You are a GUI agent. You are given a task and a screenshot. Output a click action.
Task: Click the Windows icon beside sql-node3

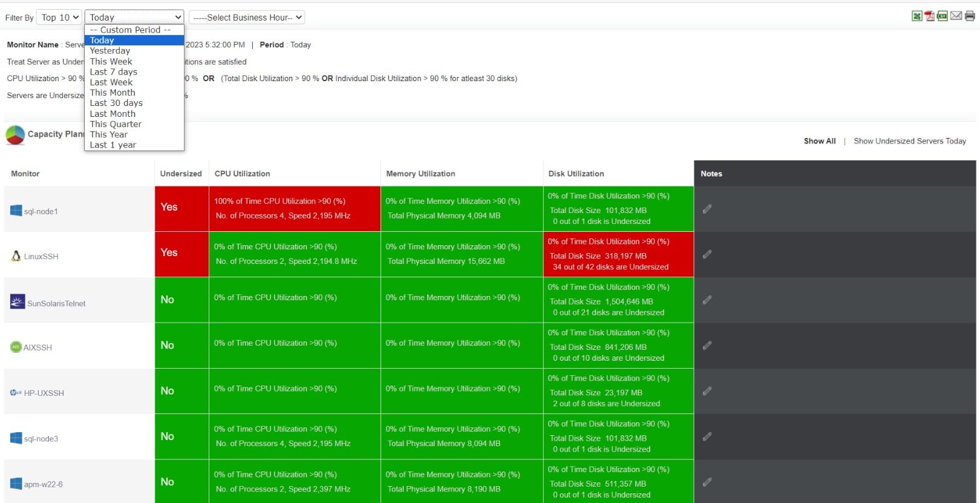click(x=16, y=438)
